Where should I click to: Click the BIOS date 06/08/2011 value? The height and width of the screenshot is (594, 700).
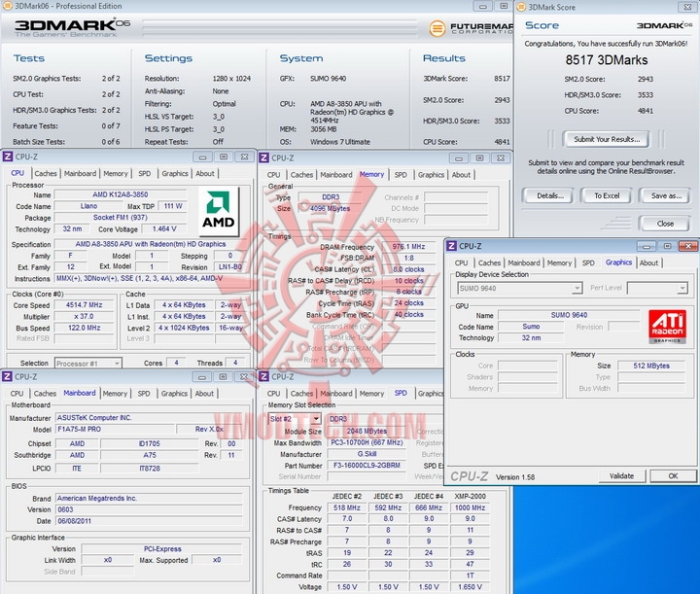point(149,521)
